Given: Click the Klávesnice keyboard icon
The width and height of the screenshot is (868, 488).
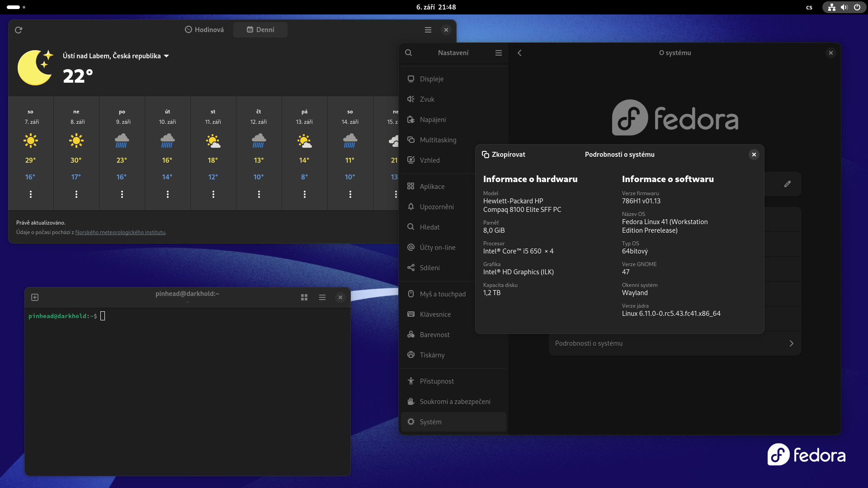Looking at the screenshot, I should tap(411, 314).
